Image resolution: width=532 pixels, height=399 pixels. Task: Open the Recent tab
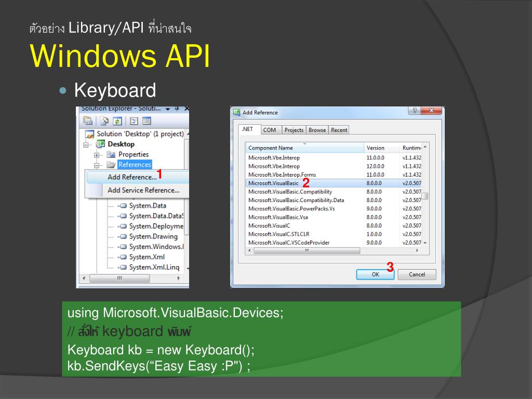pyautogui.click(x=339, y=130)
